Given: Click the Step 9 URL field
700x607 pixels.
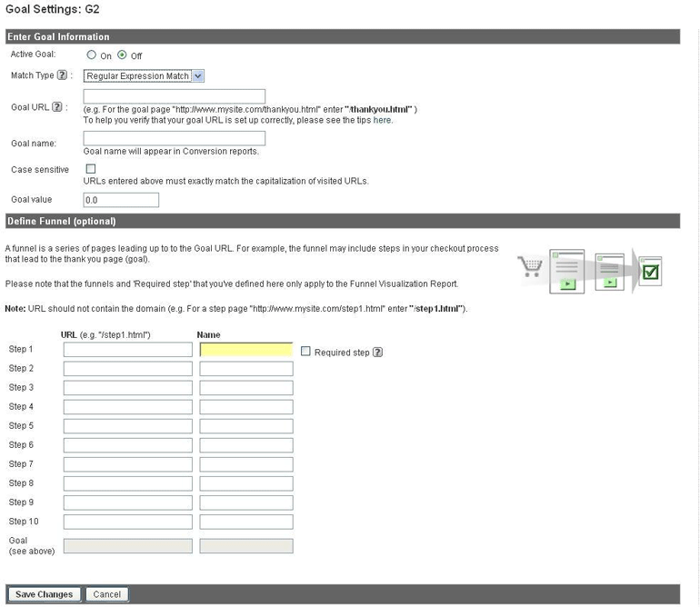Looking at the screenshot, I should pyautogui.click(x=127, y=503).
